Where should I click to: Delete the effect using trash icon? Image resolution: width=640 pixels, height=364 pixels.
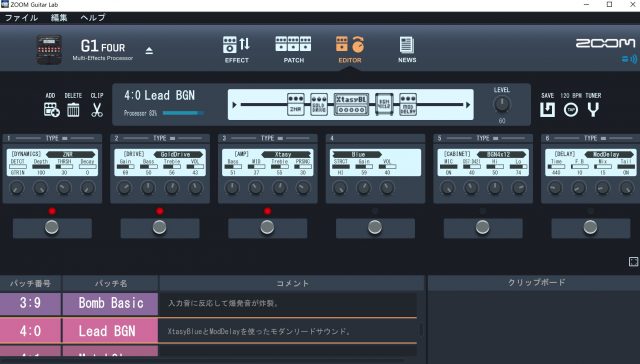tap(73, 110)
